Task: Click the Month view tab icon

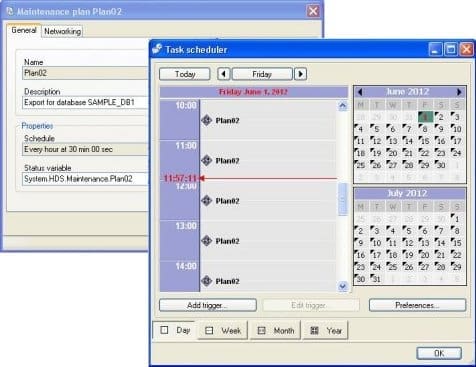Action: tap(262, 330)
